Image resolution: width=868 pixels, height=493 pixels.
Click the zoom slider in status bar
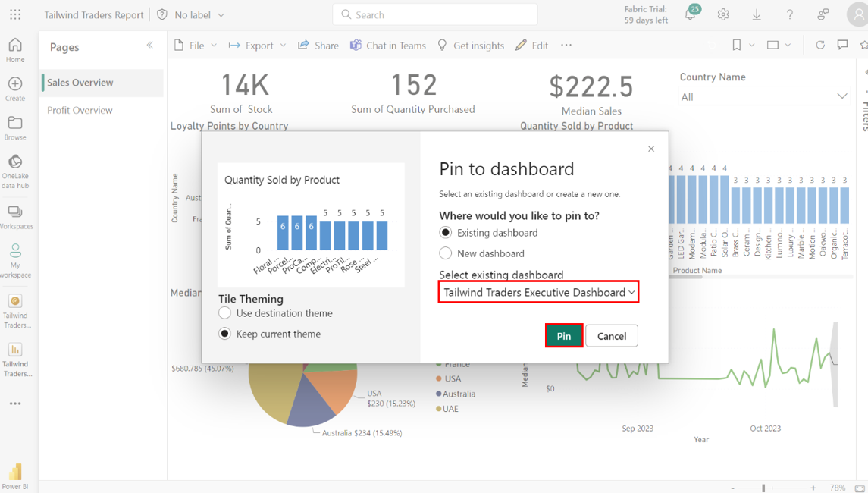pos(764,488)
